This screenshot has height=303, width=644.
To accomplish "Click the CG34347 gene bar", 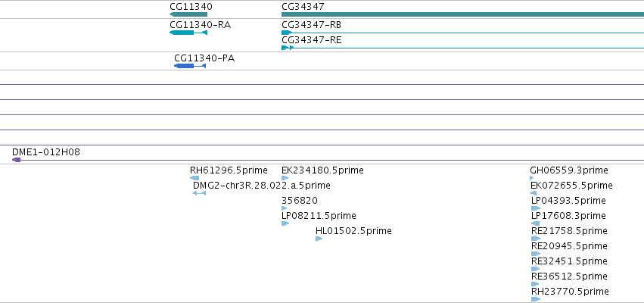I will pos(462,14).
